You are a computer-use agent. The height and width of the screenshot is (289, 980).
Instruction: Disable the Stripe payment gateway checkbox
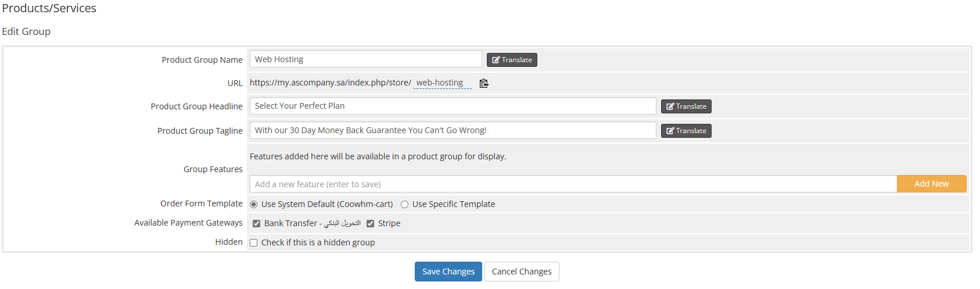pyautogui.click(x=370, y=223)
